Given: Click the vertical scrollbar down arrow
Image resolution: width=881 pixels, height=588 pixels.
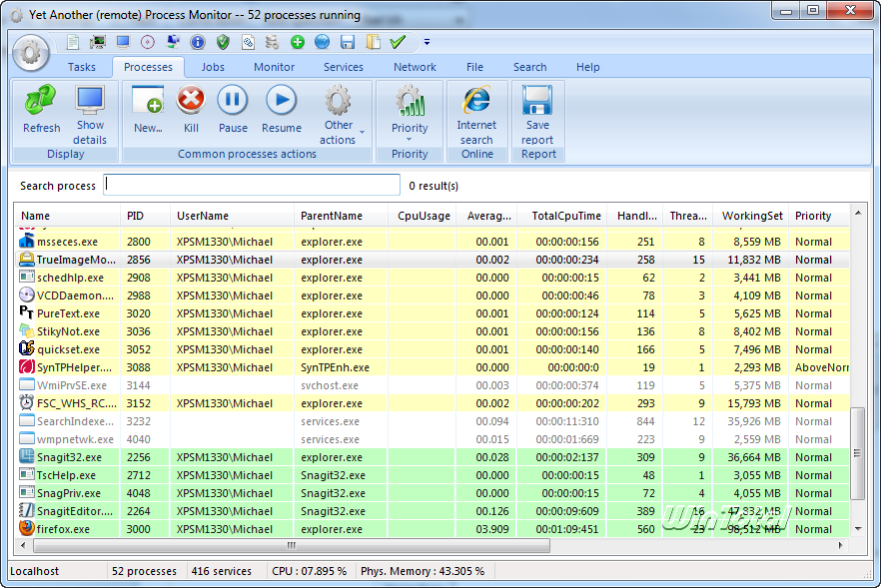Looking at the screenshot, I should (x=858, y=529).
